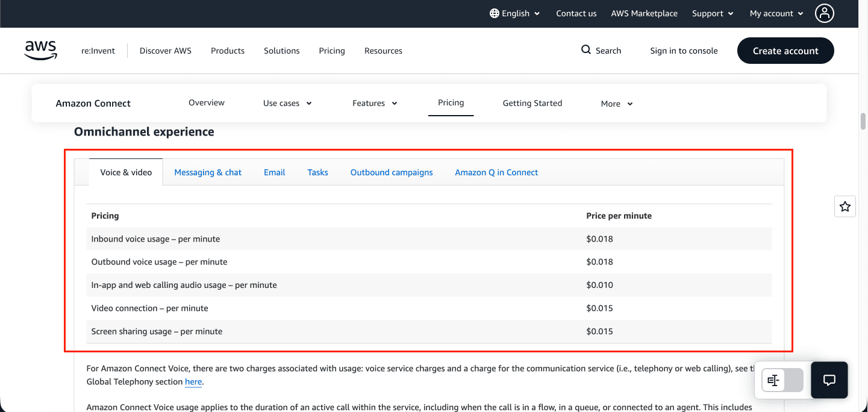Click the star bookmark icon
The width and height of the screenshot is (868, 412).
click(x=845, y=207)
